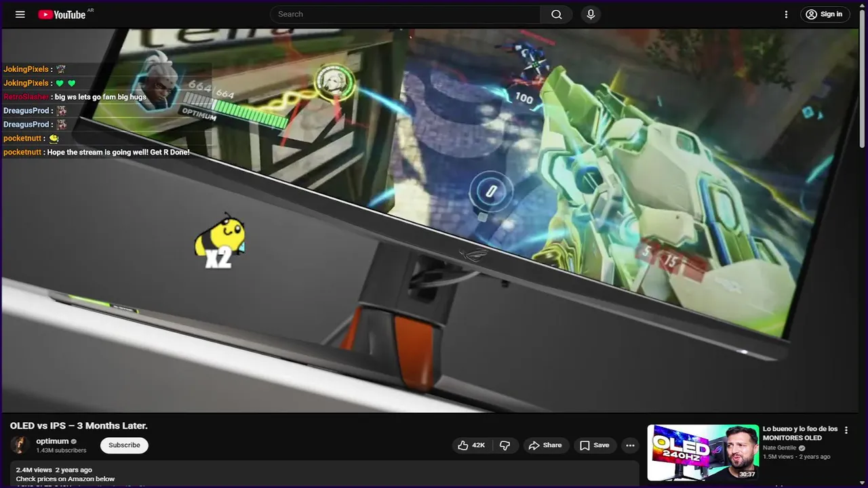Screen dimensions: 868x488
Task: Click the '1.43M subscribers' text
Action: [62, 450]
